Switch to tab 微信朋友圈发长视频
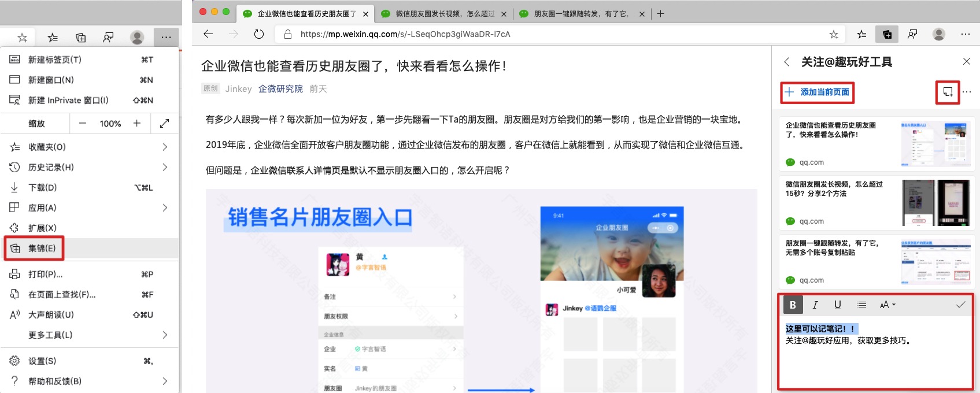Viewport: 980px width, 393px height. point(444,13)
